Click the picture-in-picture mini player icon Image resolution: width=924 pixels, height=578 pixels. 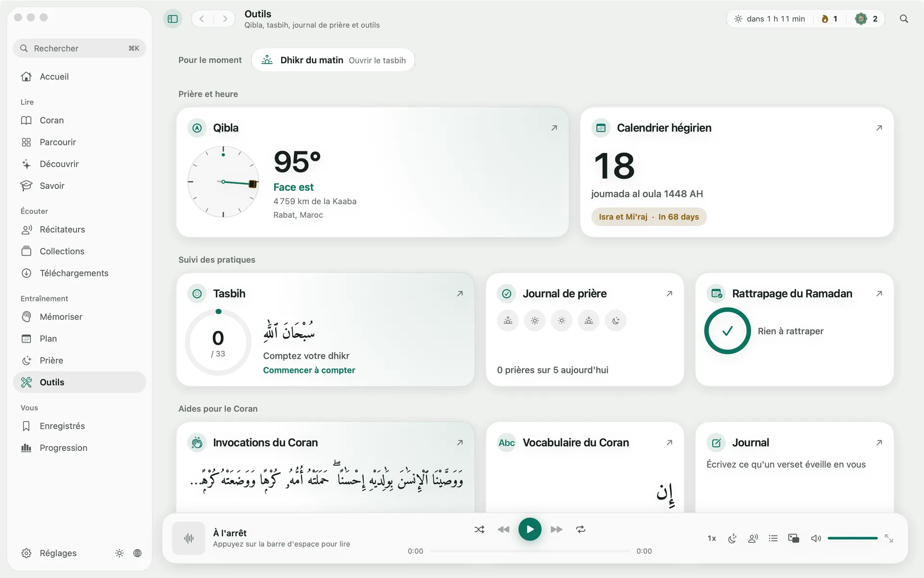pos(794,538)
